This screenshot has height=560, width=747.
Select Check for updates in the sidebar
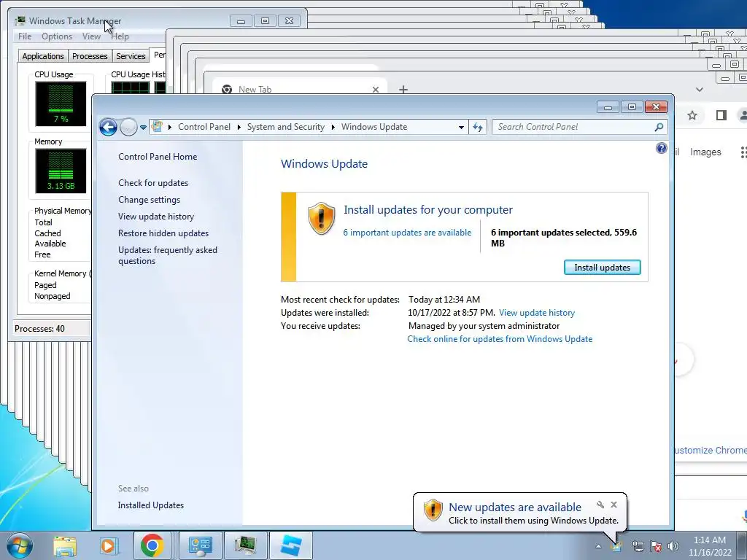[x=153, y=183]
